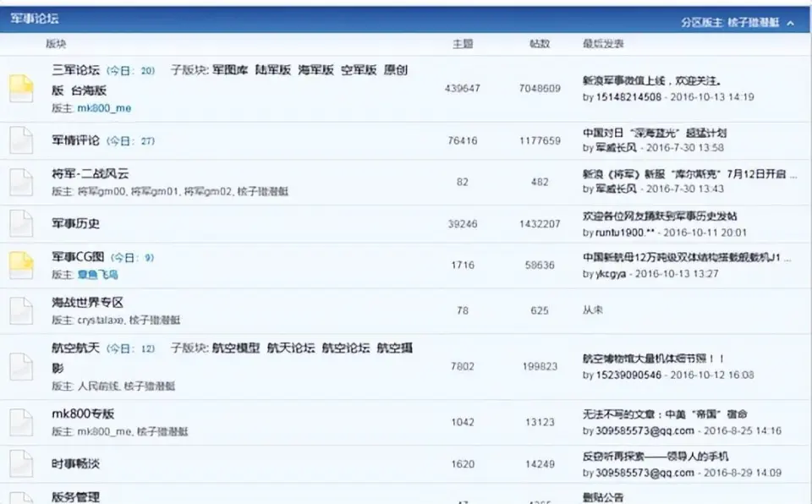The height and width of the screenshot is (504, 812).
Task: Open the 军图库 sub-board link
Action: [x=228, y=70]
